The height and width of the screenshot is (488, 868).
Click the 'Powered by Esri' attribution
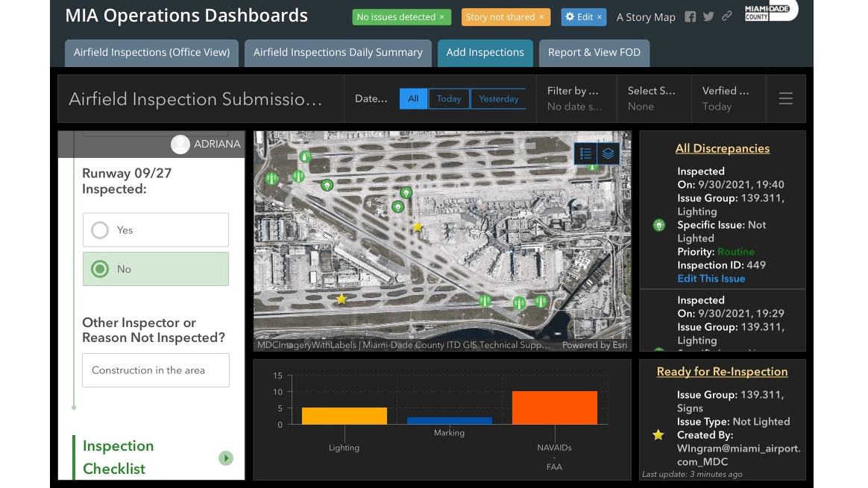point(594,345)
